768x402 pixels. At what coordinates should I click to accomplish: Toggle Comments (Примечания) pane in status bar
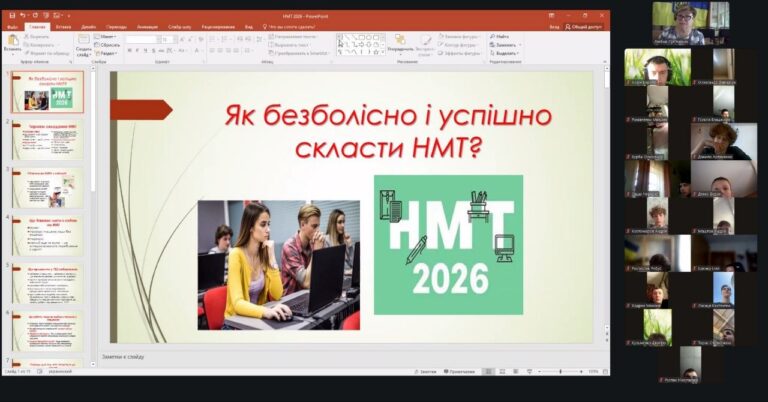coord(459,372)
